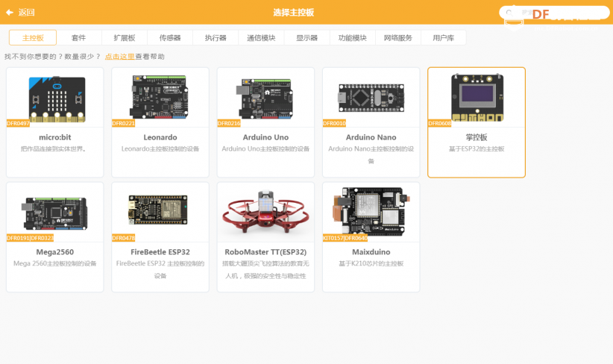The width and height of the screenshot is (613, 364).
Task: Select the micro:bit board image
Action: click(57, 99)
